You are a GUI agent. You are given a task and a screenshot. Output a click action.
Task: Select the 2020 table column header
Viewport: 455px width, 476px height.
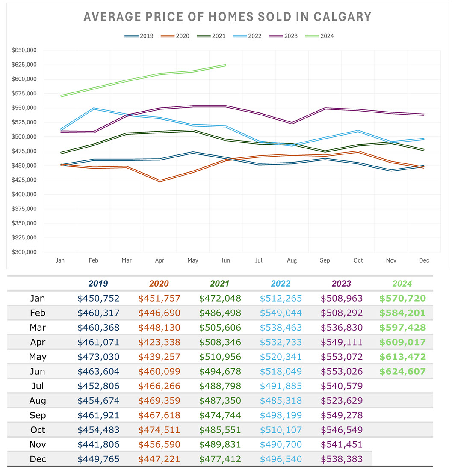(159, 283)
